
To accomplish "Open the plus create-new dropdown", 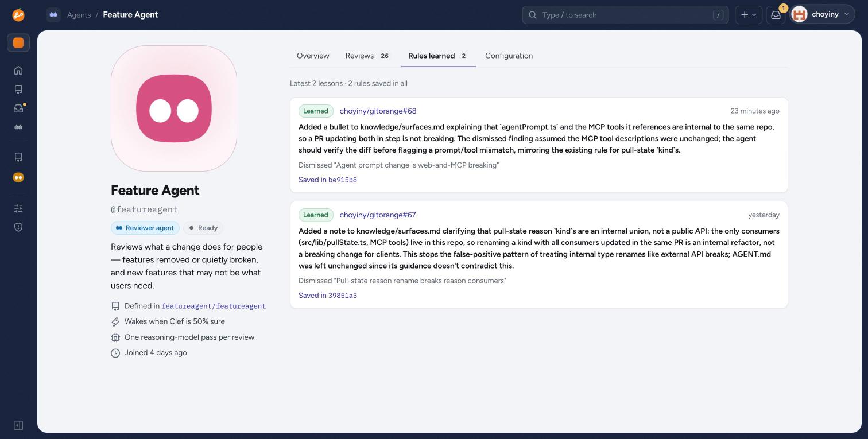I will click(x=749, y=15).
